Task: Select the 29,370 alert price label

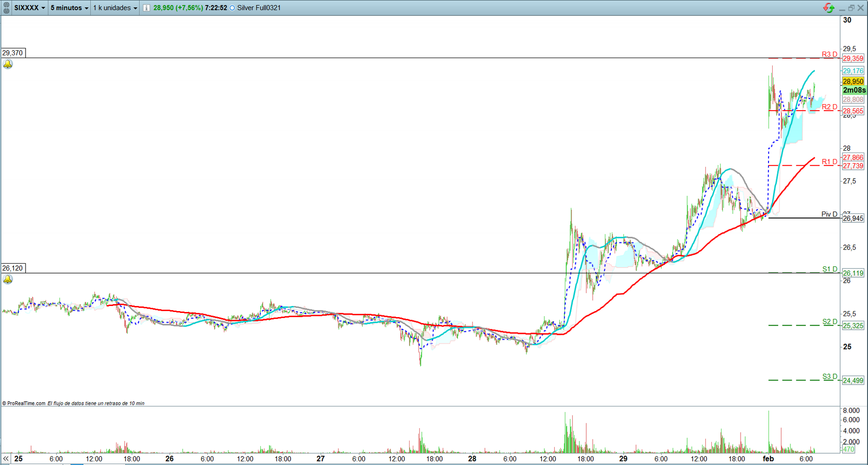Action: 13,53
